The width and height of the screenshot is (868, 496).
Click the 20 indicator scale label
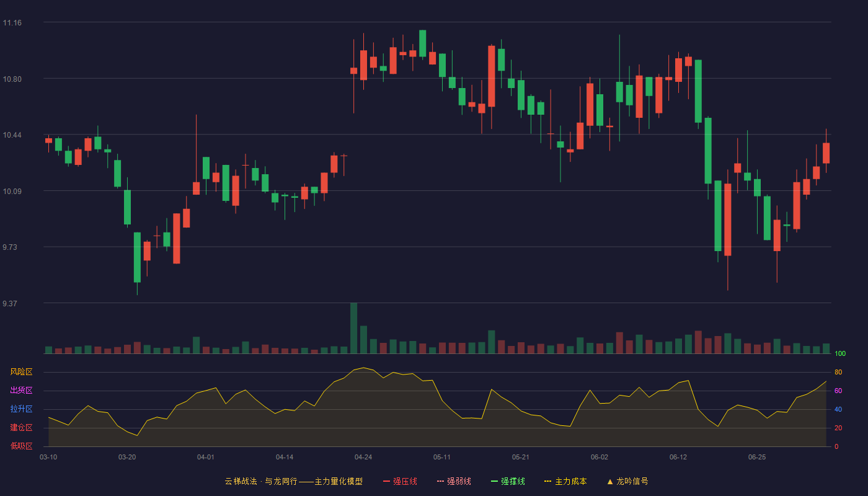(x=838, y=428)
